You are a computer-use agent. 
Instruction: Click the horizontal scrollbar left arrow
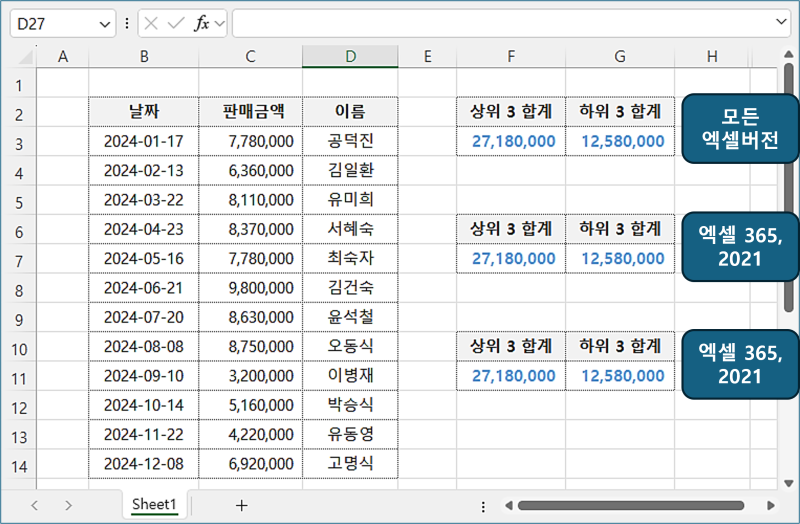508,505
